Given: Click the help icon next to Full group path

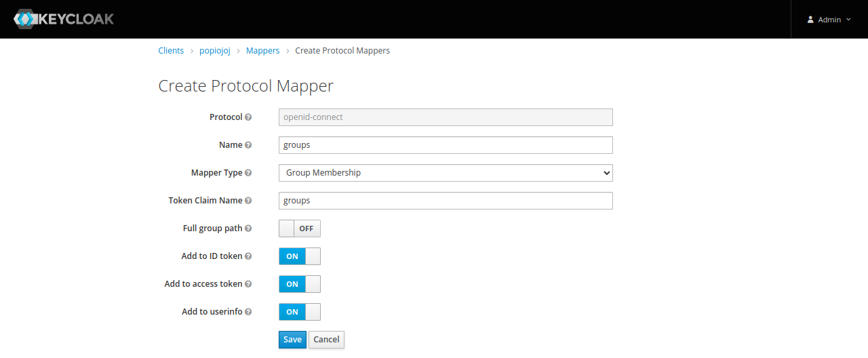Looking at the screenshot, I should 248,228.
